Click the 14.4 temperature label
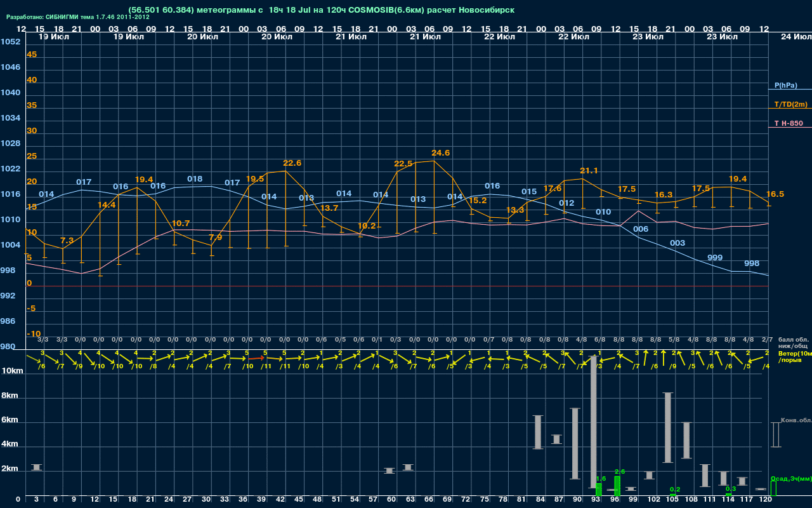The width and height of the screenshot is (812, 508). pyautogui.click(x=107, y=205)
